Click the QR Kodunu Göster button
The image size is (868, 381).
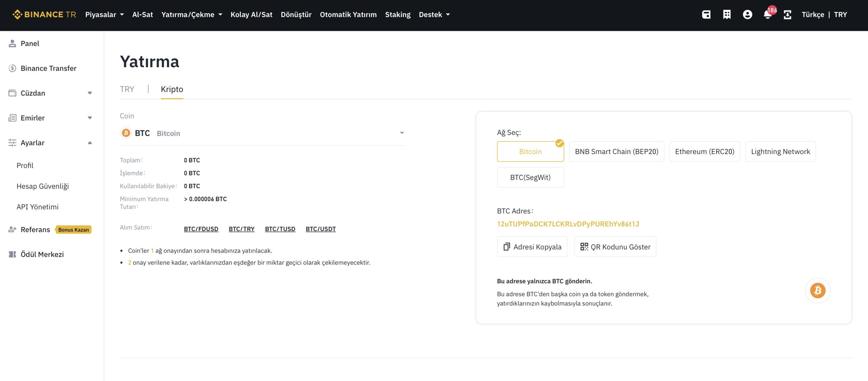click(615, 247)
